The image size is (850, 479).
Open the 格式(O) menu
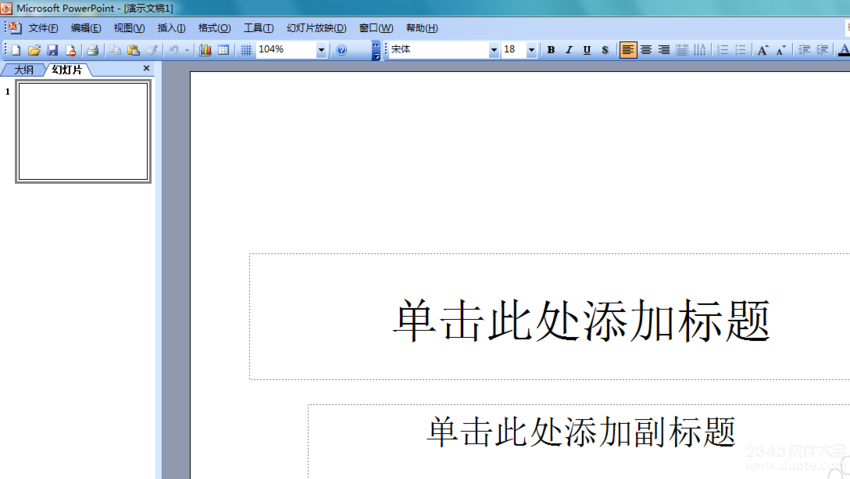[214, 28]
